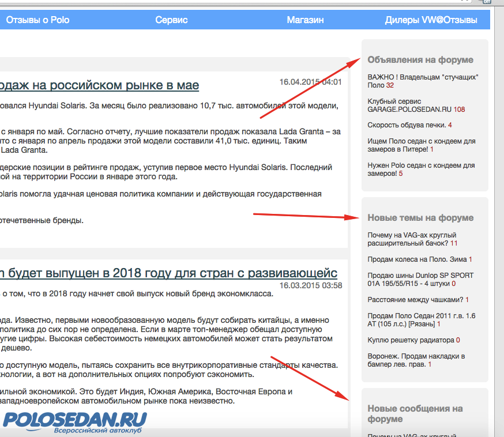The width and height of the screenshot is (504, 437).
Task: Open ВАЖНО! Владельцам "стучащих" Поло thread
Action: 423,81
